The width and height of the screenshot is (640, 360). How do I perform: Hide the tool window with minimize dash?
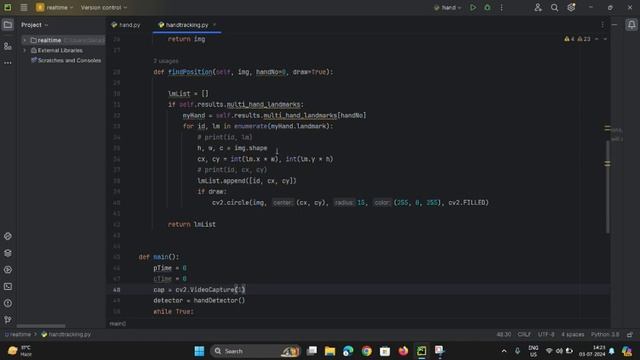point(614,25)
